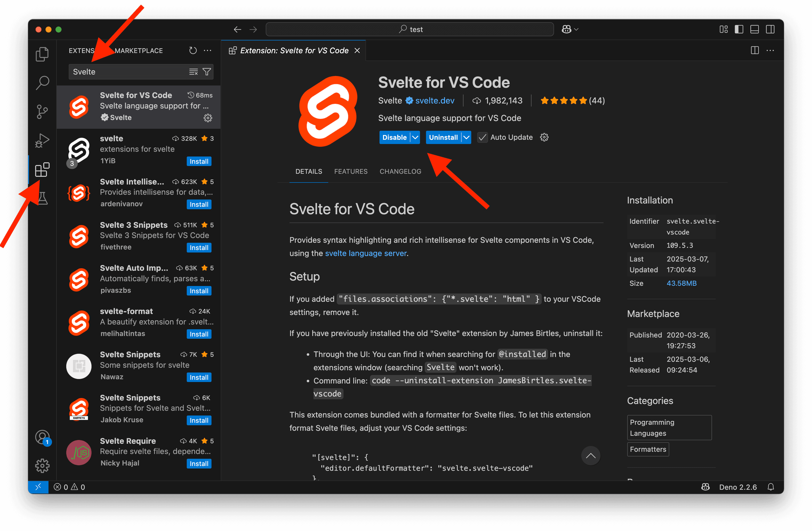This screenshot has width=812, height=531.
Task: Select the Programming Languages category
Action: 669,427
